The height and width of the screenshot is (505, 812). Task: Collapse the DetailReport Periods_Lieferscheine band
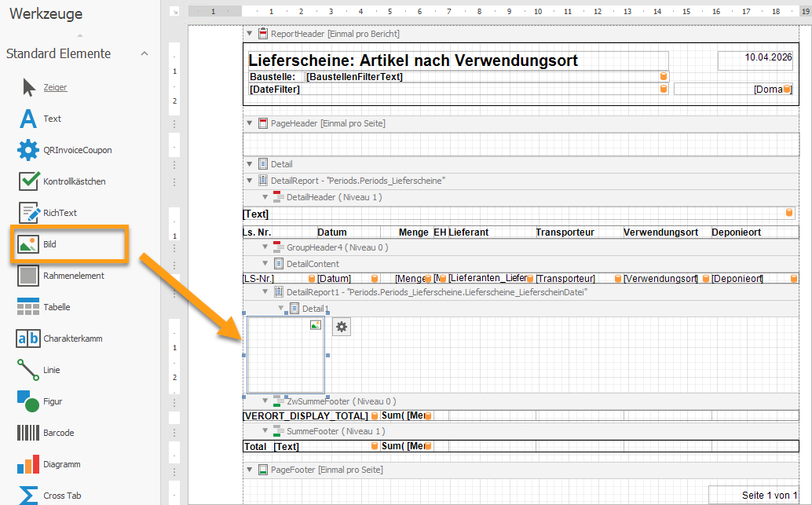point(250,181)
